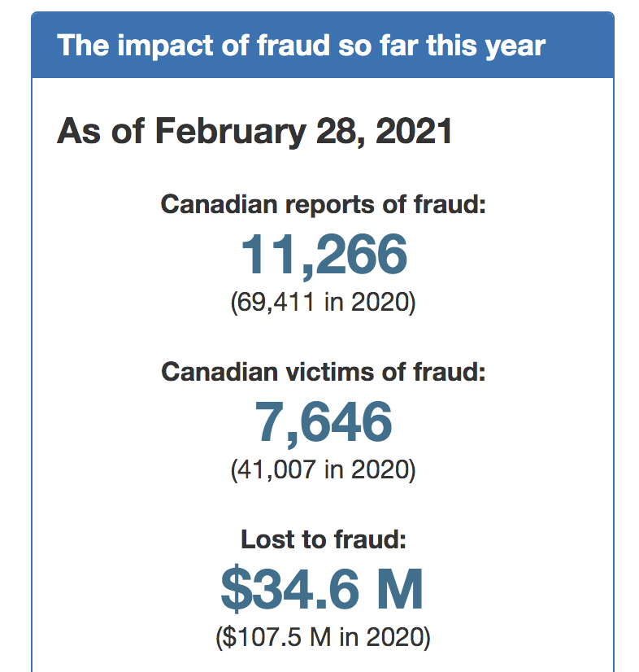Click 'February' in the date heading
The image size is (639, 672).
pos(230,132)
